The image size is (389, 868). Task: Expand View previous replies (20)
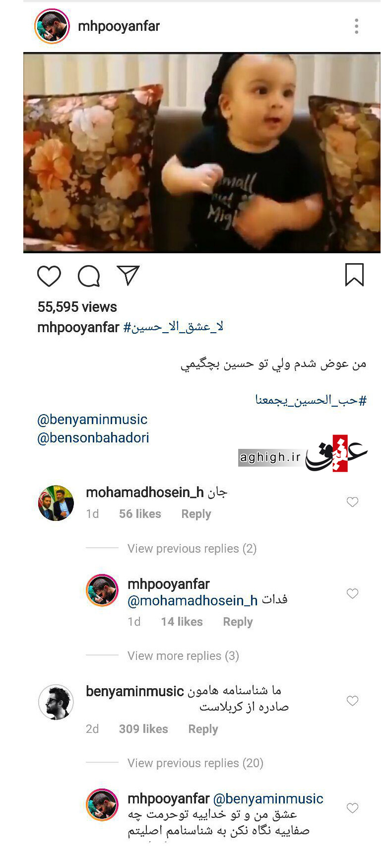[x=195, y=763]
